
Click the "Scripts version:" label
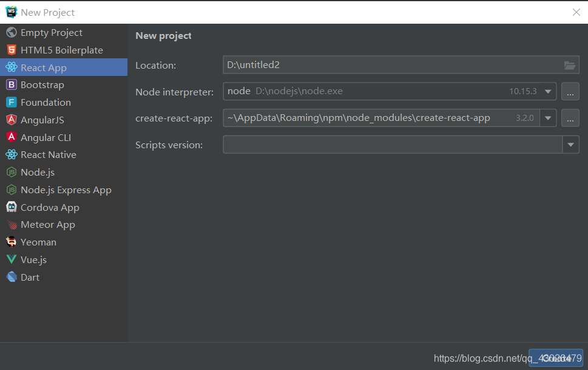pyautogui.click(x=169, y=145)
